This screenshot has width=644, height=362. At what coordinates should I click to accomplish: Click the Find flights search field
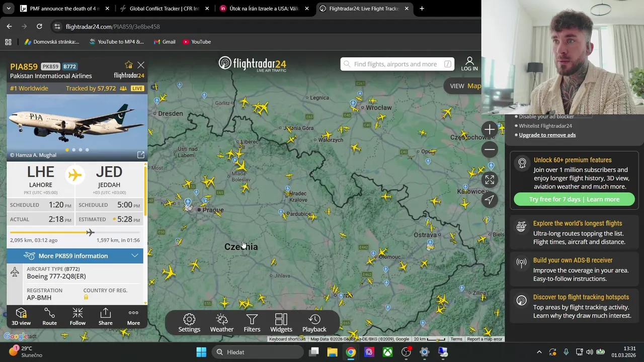[x=397, y=64]
